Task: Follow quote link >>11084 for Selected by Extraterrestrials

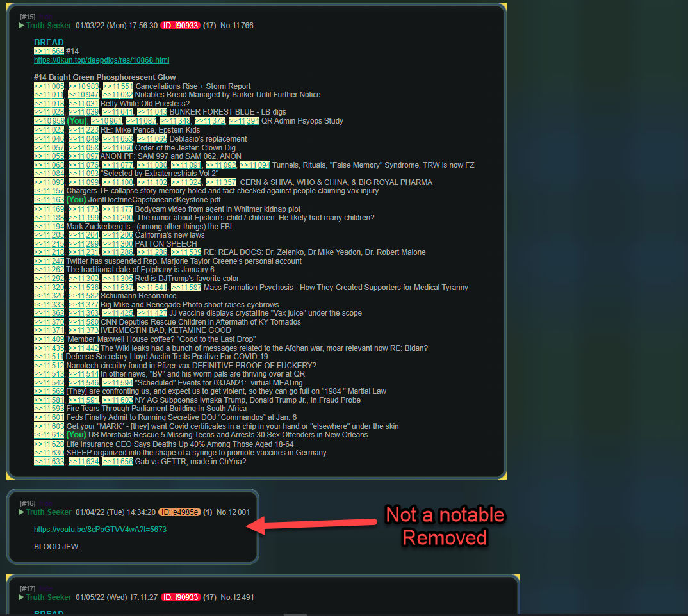Action: (49, 174)
